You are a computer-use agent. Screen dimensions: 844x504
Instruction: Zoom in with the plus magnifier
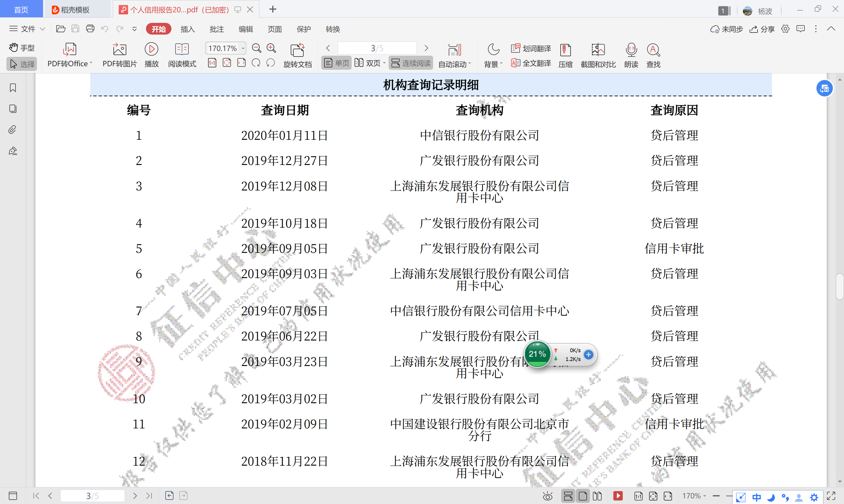tap(271, 48)
